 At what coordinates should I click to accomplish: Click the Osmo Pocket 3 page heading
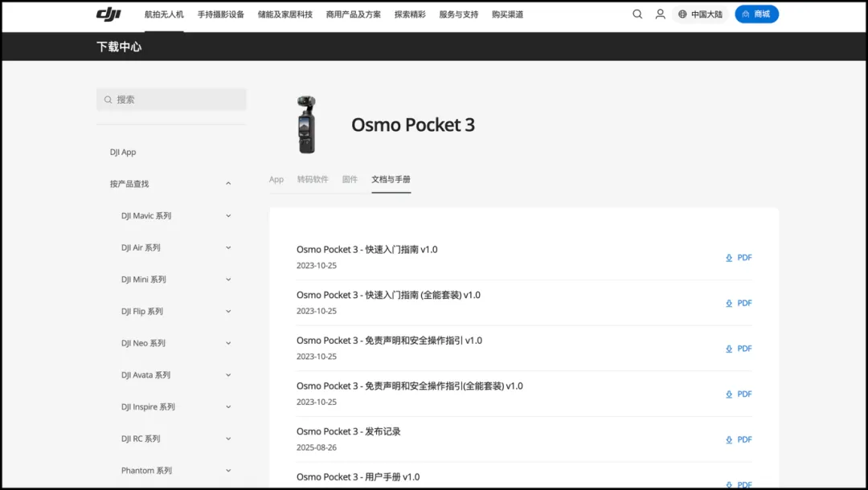[x=413, y=125]
